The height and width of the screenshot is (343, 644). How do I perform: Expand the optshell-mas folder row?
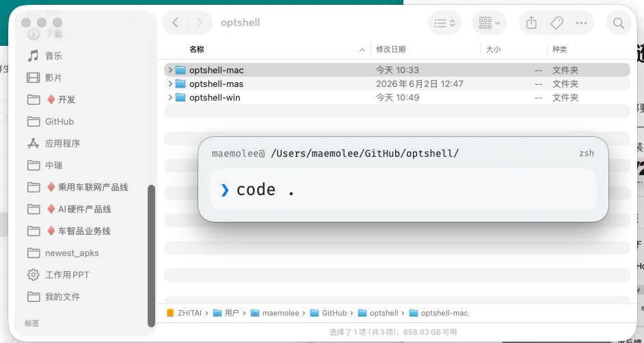170,84
